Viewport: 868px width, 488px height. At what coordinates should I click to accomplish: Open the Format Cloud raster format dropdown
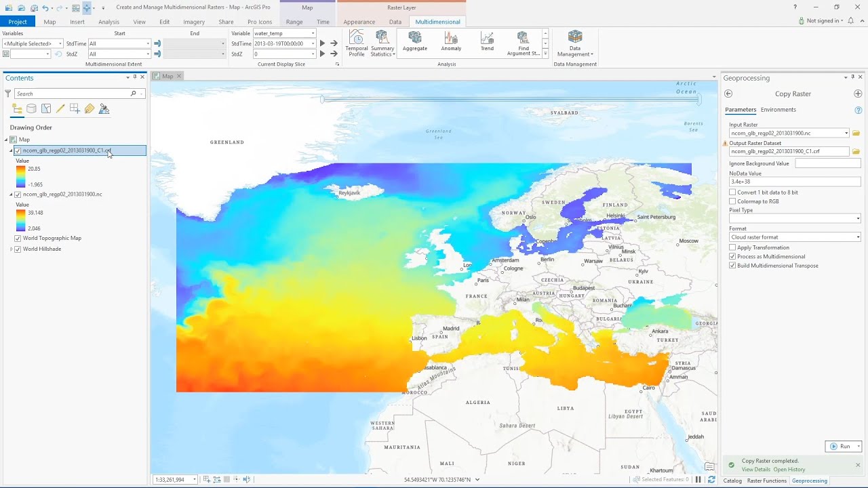click(795, 237)
